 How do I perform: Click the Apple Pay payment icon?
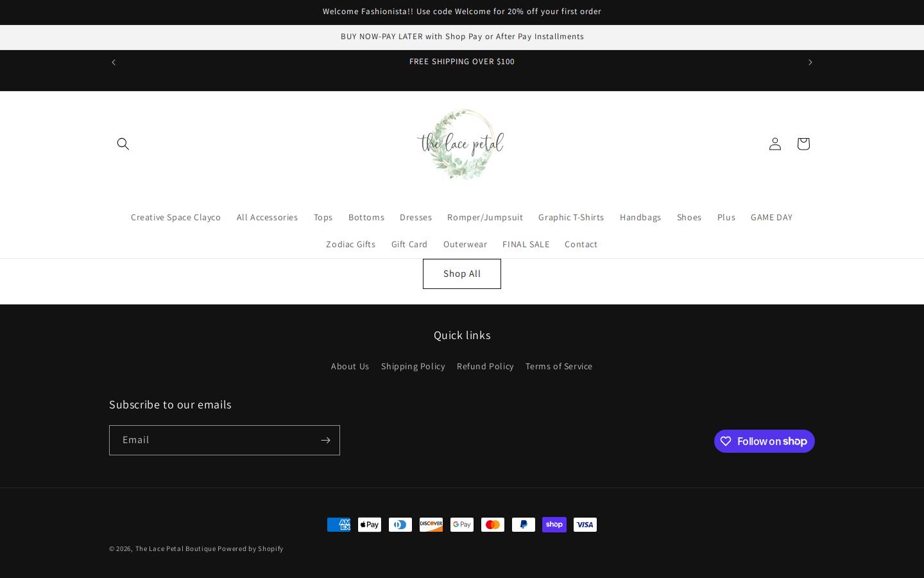370,525
